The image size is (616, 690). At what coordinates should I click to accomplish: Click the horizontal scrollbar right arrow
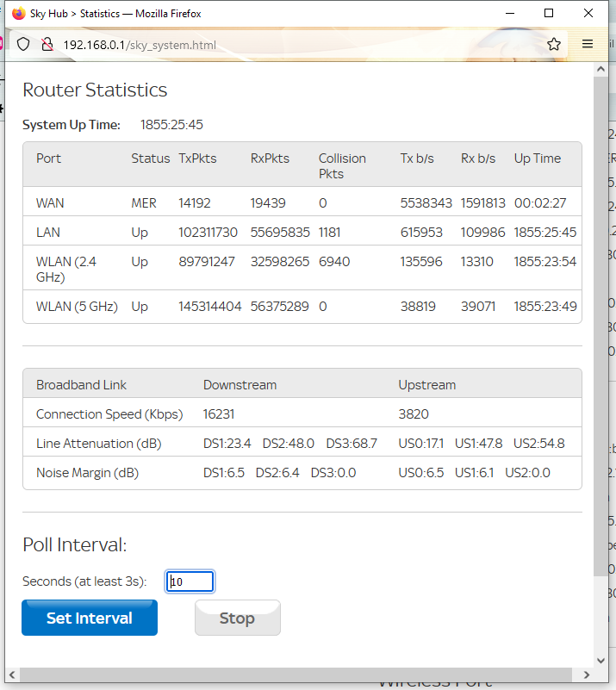(587, 674)
